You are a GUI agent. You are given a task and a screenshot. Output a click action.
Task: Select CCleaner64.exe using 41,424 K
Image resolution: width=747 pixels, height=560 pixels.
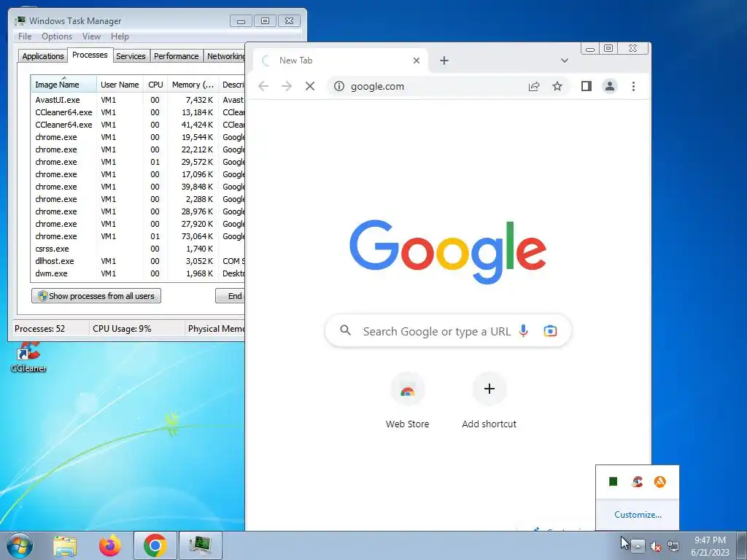coord(138,125)
